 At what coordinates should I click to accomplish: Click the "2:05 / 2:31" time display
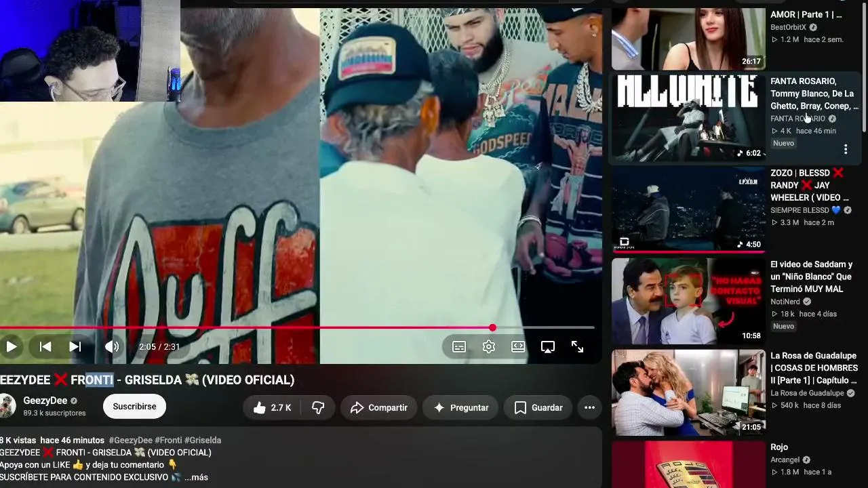[x=159, y=347]
